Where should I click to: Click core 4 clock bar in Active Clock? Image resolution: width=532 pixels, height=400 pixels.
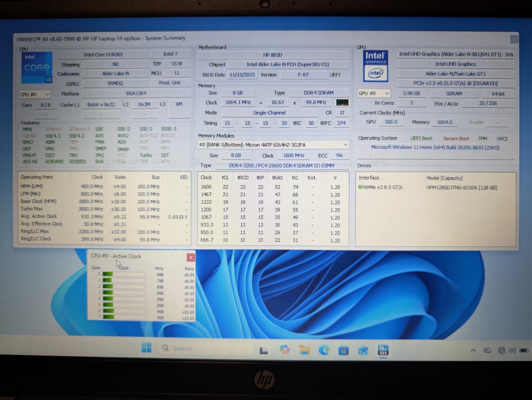[x=124, y=299]
